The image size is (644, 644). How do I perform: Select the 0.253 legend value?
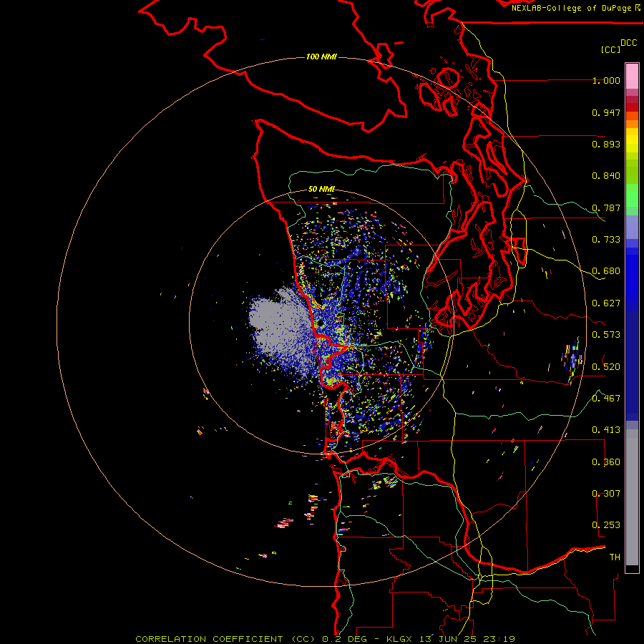point(606,525)
